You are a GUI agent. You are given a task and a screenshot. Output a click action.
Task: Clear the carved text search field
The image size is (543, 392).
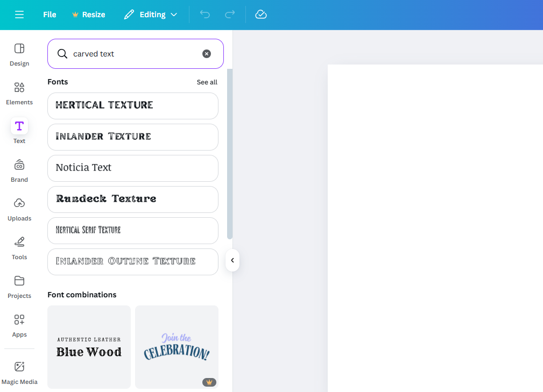coord(207,53)
